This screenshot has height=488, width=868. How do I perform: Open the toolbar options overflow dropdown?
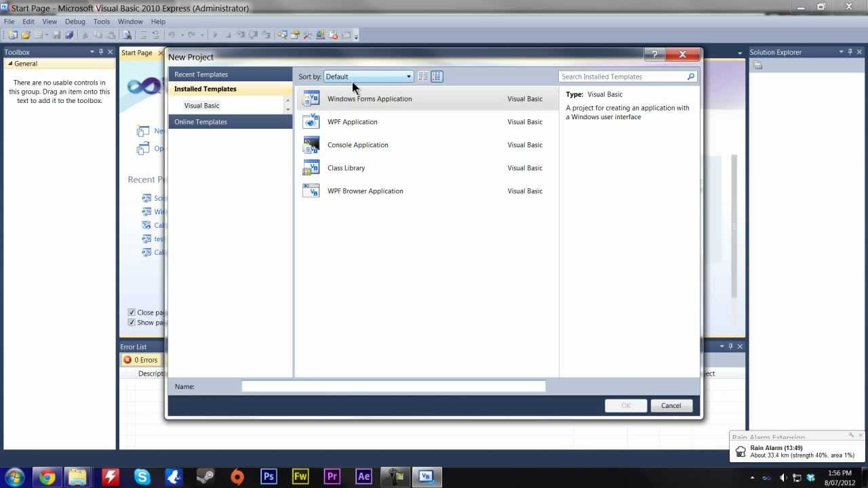[x=356, y=36]
